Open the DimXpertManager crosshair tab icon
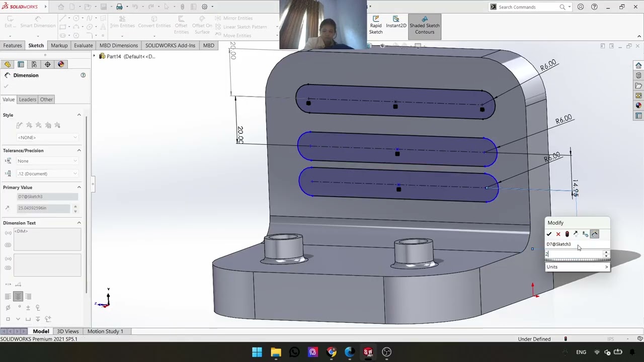Screen dimensions: 644x362 48,64
